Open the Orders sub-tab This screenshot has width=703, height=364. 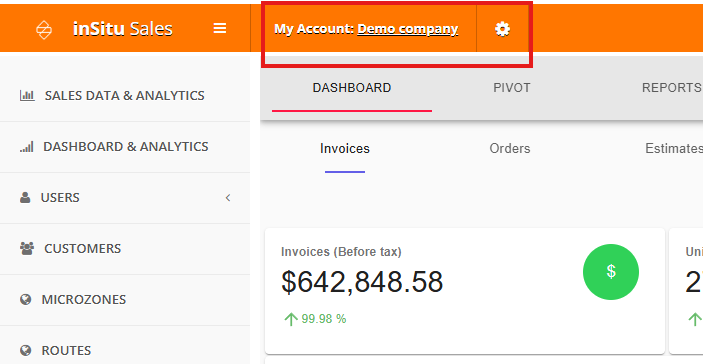point(510,148)
